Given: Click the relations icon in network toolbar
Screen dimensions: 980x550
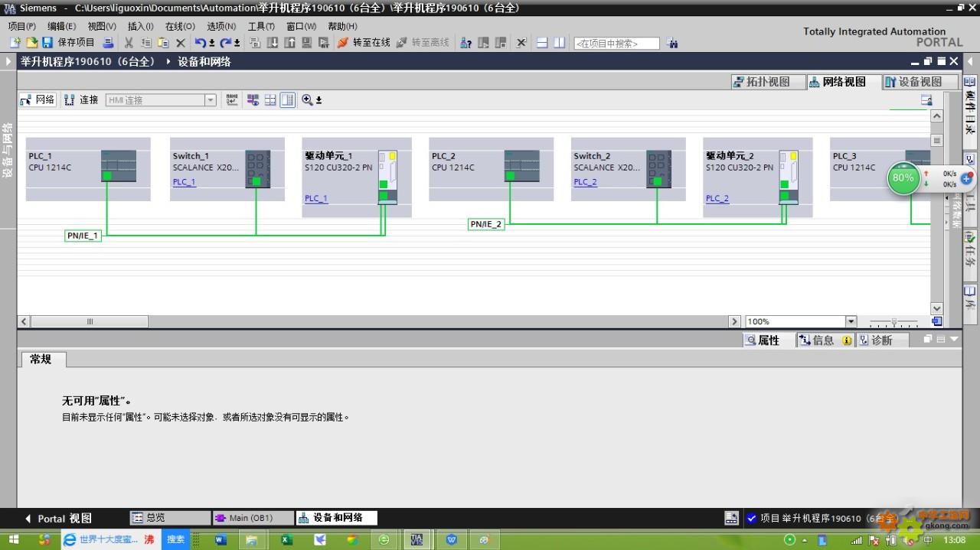Looking at the screenshot, I should tap(232, 99).
